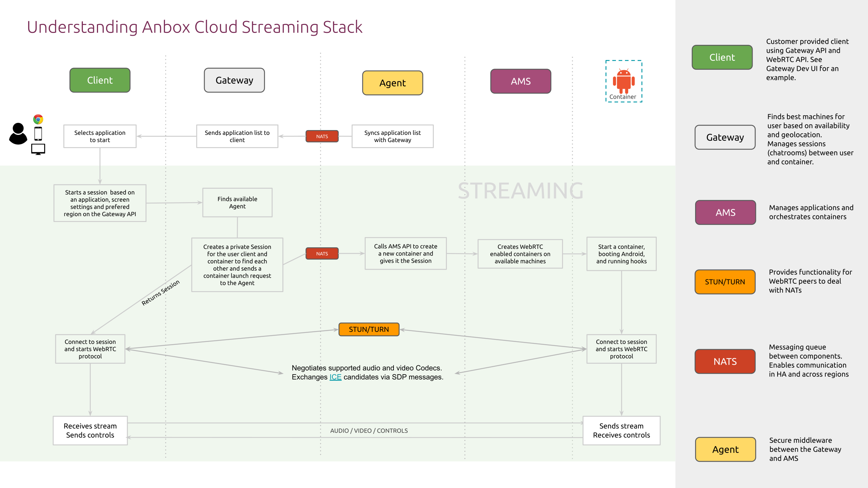Click 'Creates WebRTC enabled containers' box
The height and width of the screenshot is (488, 868).
[x=520, y=254]
